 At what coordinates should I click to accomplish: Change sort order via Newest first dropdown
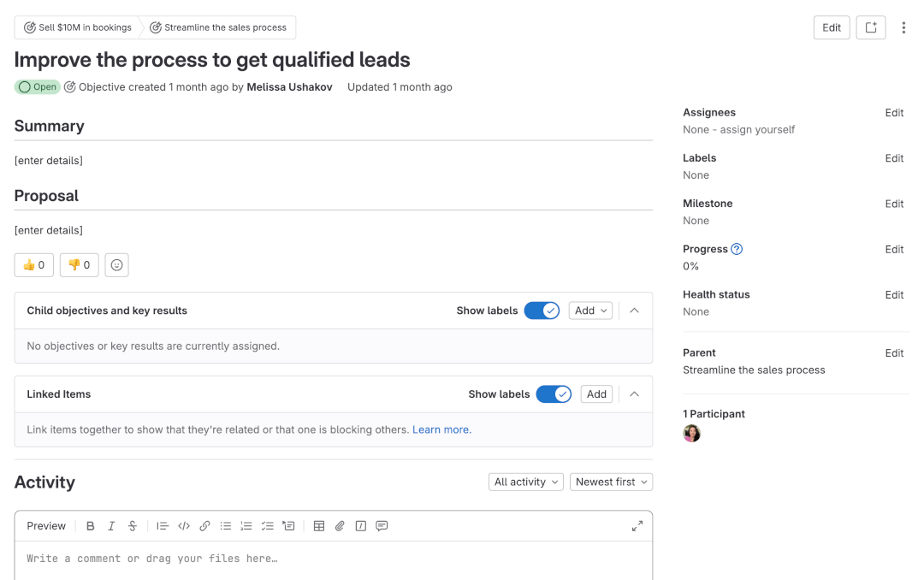611,482
